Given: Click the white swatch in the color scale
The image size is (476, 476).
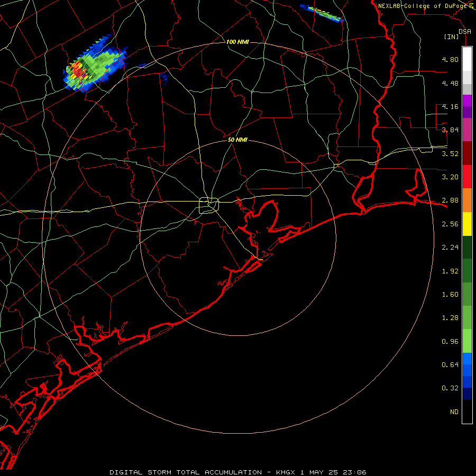Looking at the screenshot, I should pyautogui.click(x=467, y=59).
